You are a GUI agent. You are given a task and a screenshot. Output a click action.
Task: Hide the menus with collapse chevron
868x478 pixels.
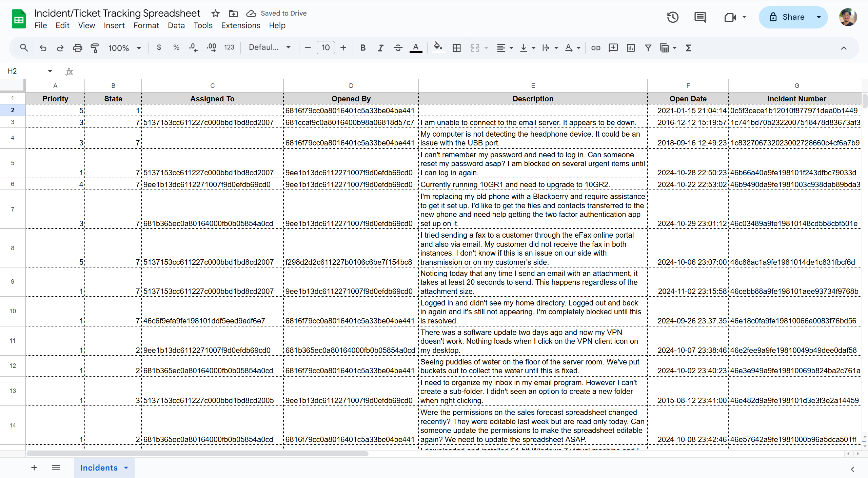pos(844,48)
